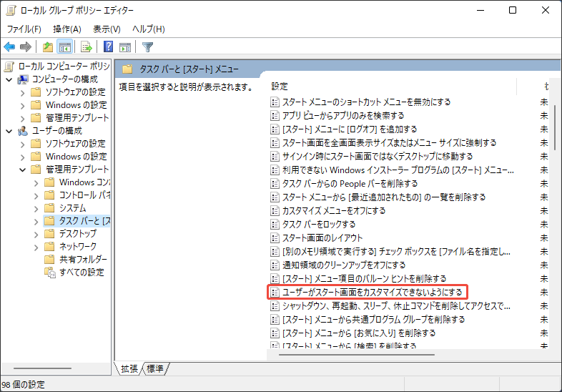Screen dimensions: 562x392
Task: Click folder icon next to システム
Action: (x=49, y=208)
